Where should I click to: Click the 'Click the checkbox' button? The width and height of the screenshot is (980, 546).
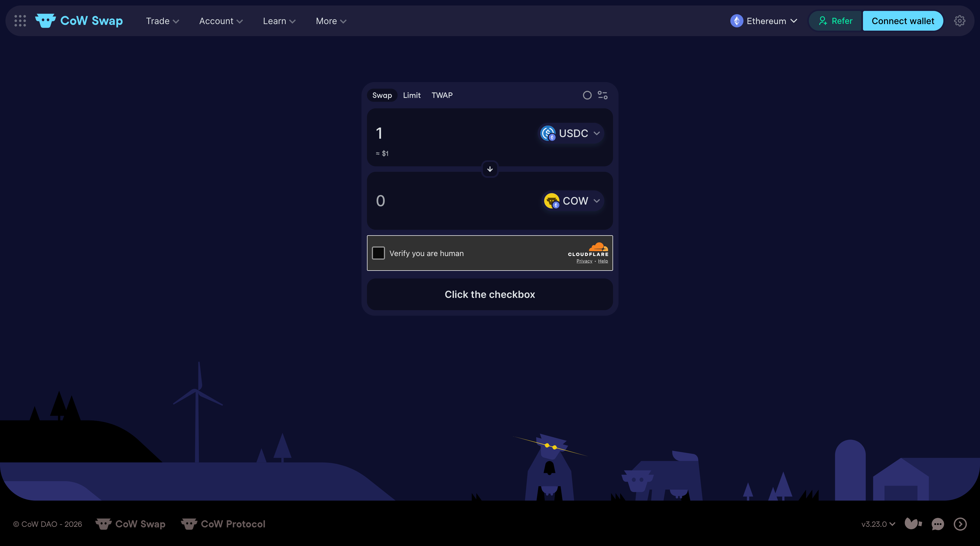(x=490, y=295)
